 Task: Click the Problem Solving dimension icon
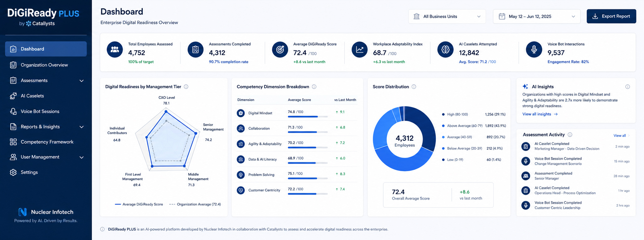point(241,175)
